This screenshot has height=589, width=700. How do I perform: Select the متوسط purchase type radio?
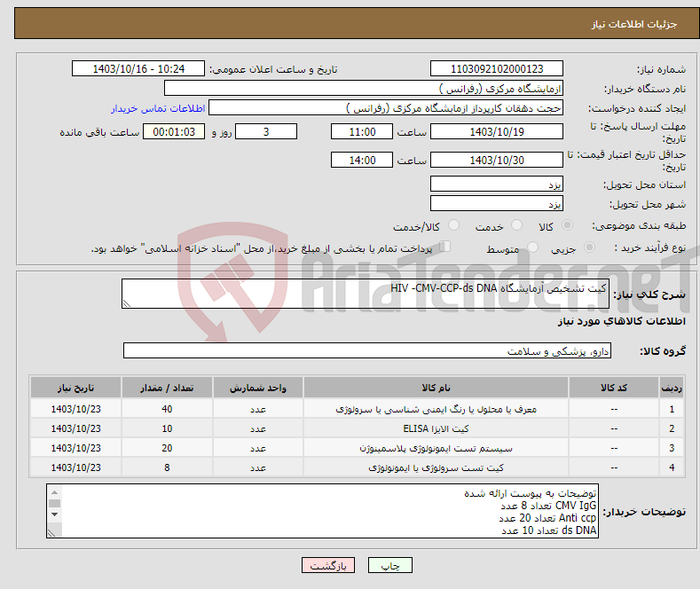coord(532,247)
